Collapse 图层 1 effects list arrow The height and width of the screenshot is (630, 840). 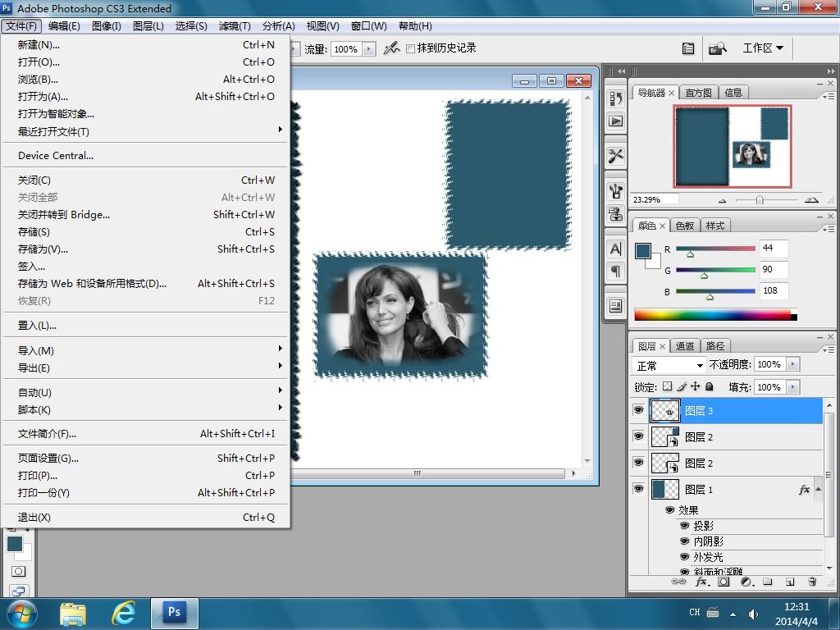pos(819,489)
